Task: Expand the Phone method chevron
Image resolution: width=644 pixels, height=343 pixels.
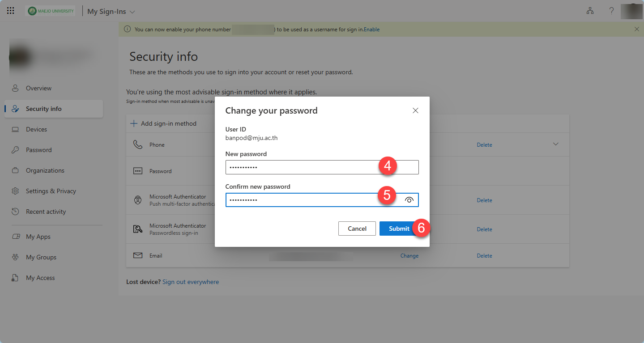Action: click(556, 144)
